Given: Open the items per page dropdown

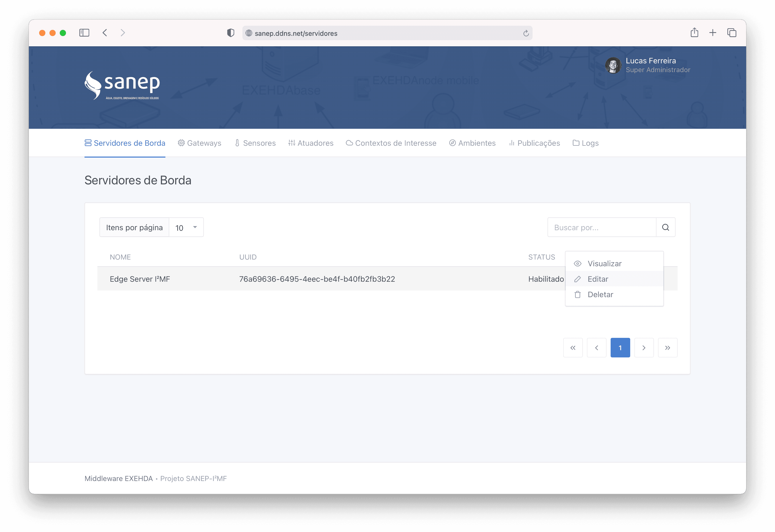Looking at the screenshot, I should click(x=186, y=228).
